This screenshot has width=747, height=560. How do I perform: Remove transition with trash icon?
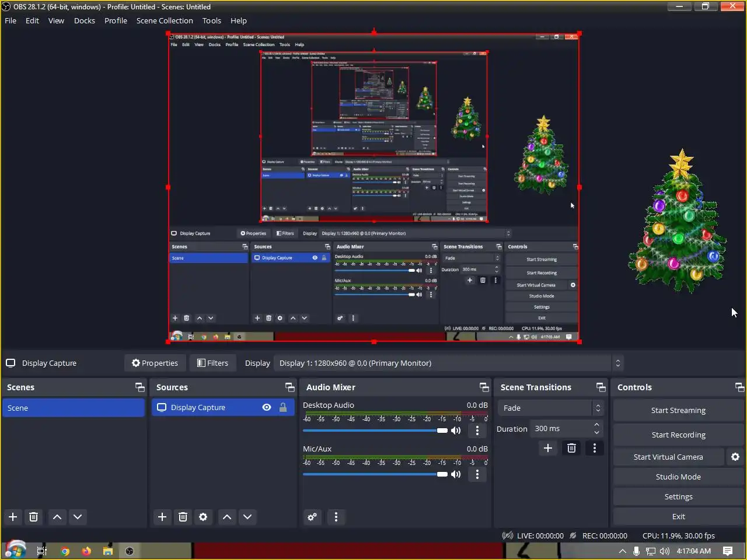pyautogui.click(x=571, y=448)
